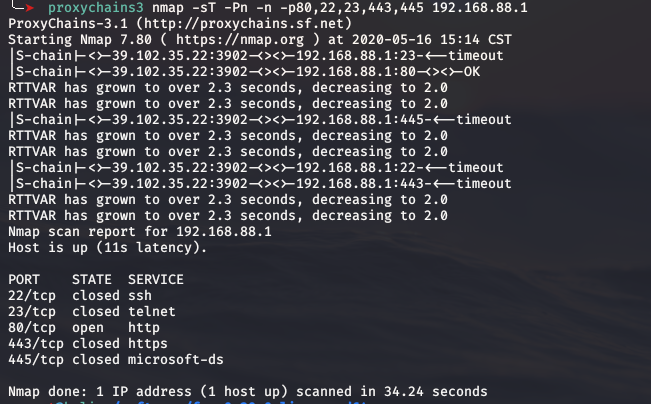Image resolution: width=651 pixels, height=404 pixels.
Task: Click the open state for 80/tcp
Action: point(88,327)
